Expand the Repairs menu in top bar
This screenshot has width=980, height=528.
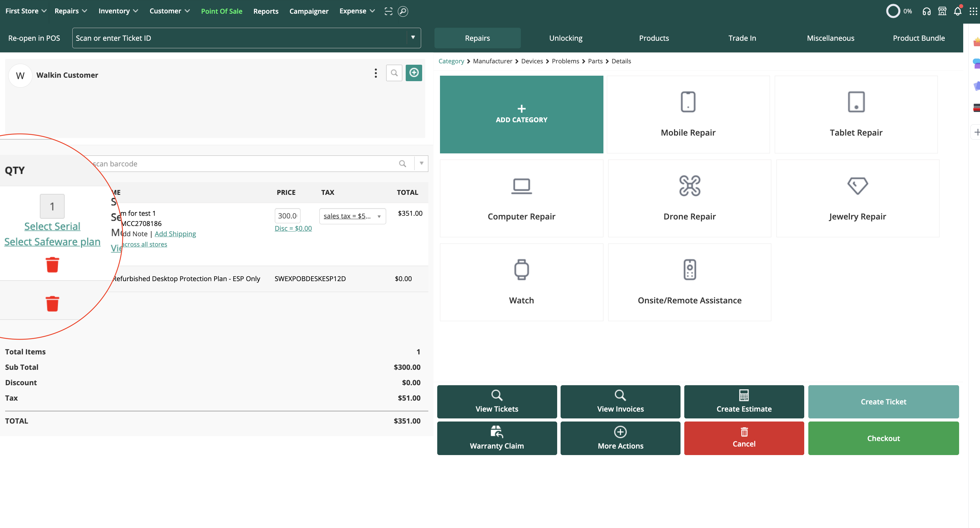pos(71,11)
